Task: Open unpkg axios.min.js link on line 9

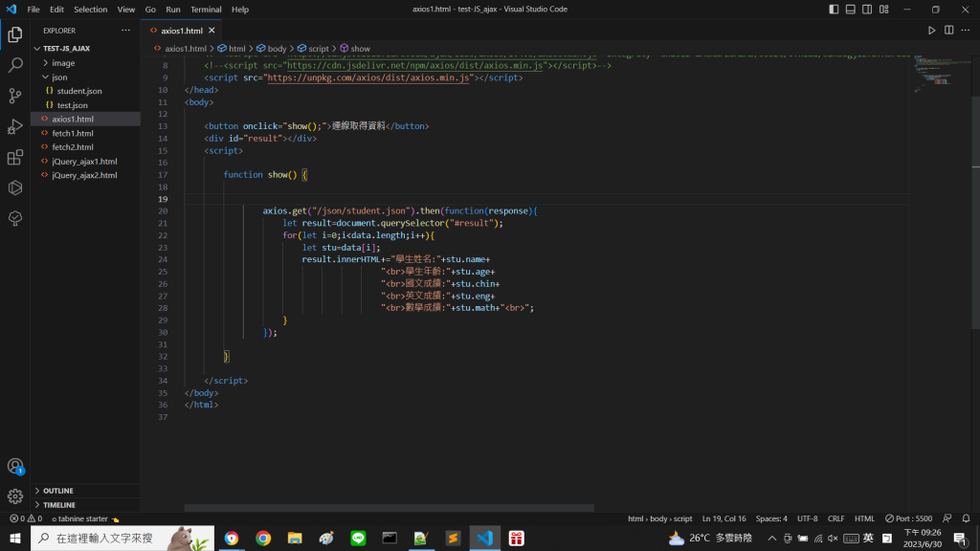Action: 368,77
